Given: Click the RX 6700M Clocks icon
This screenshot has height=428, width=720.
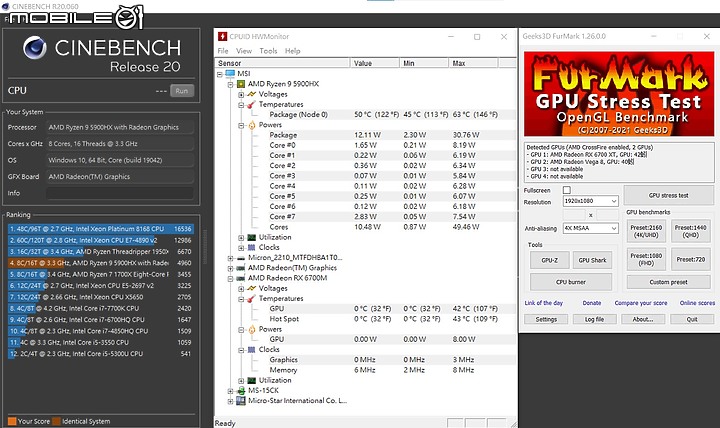Looking at the screenshot, I should pos(252,350).
